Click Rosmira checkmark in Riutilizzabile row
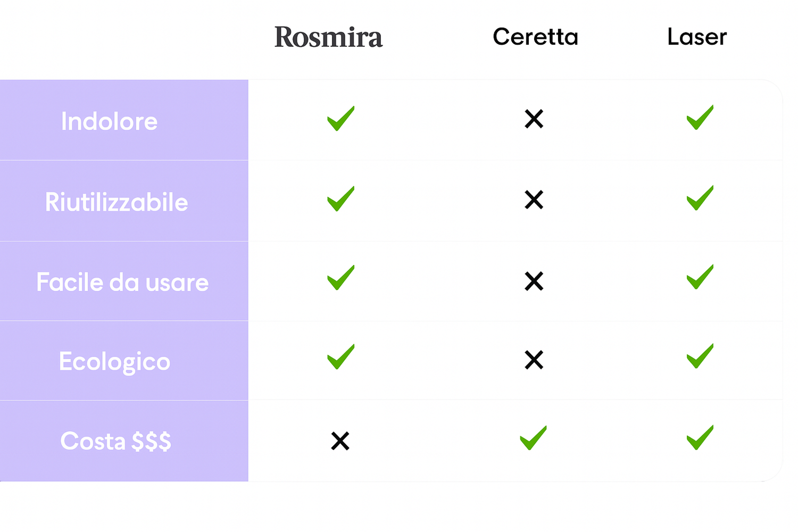This screenshot has height=532, width=798. [x=340, y=198]
